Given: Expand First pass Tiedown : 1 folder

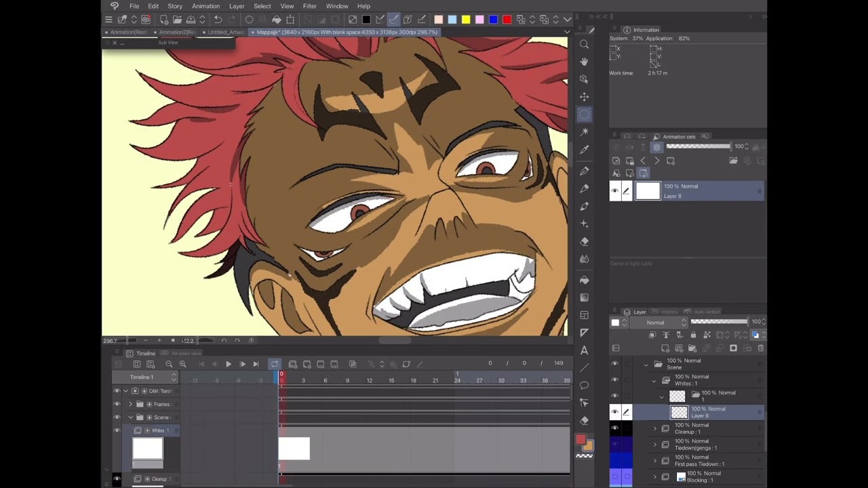Looking at the screenshot, I should pos(654,461).
